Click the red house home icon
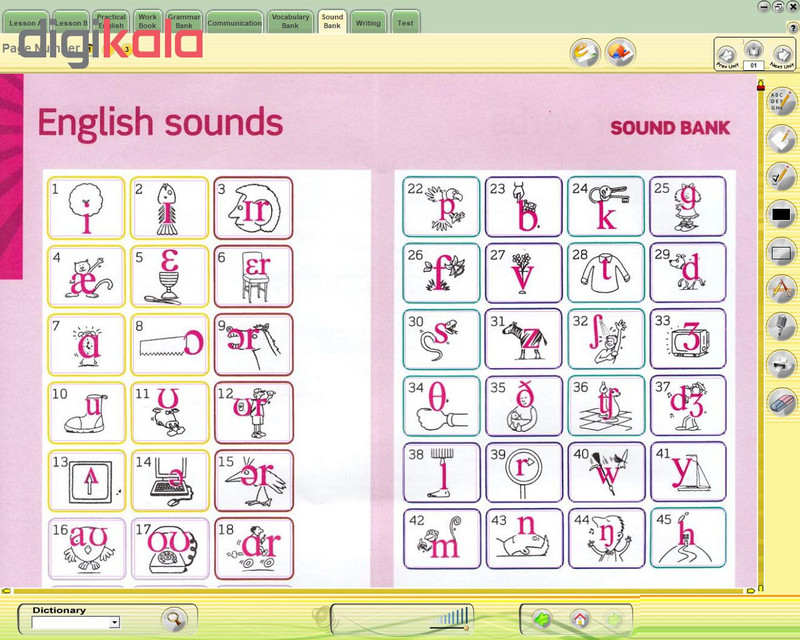Screen dimensions: 800x640 pyautogui.click(x=580, y=620)
